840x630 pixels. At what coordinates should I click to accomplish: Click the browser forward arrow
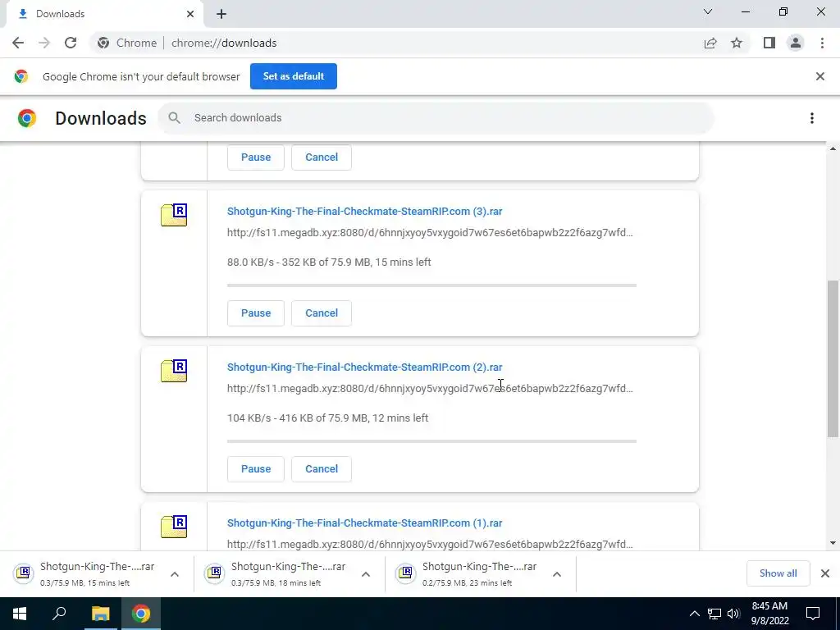(44, 43)
